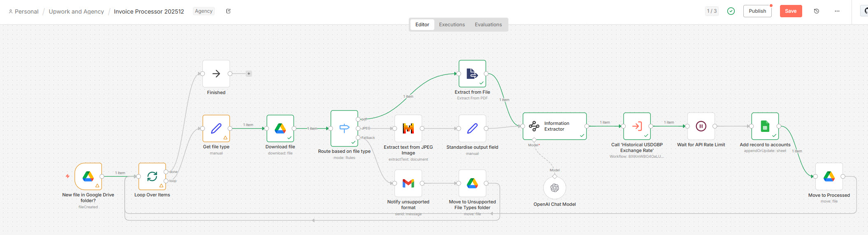Switch to the Evaluations tab

pos(488,25)
